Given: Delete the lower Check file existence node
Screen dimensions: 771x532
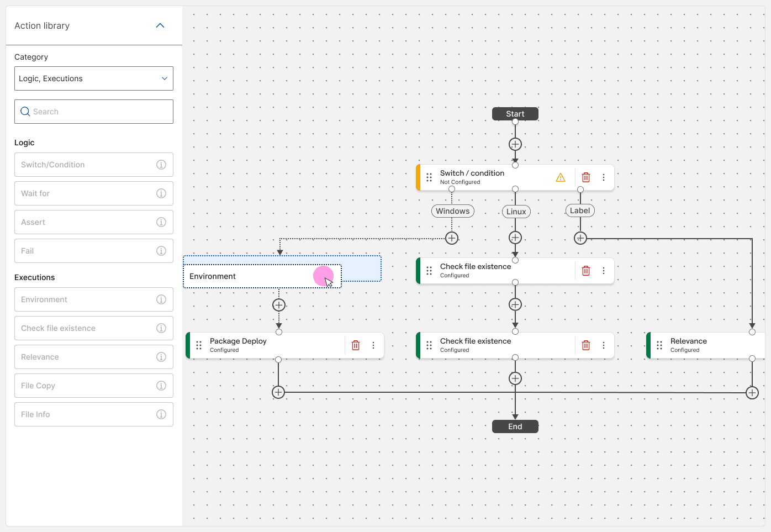Looking at the screenshot, I should click(x=586, y=345).
